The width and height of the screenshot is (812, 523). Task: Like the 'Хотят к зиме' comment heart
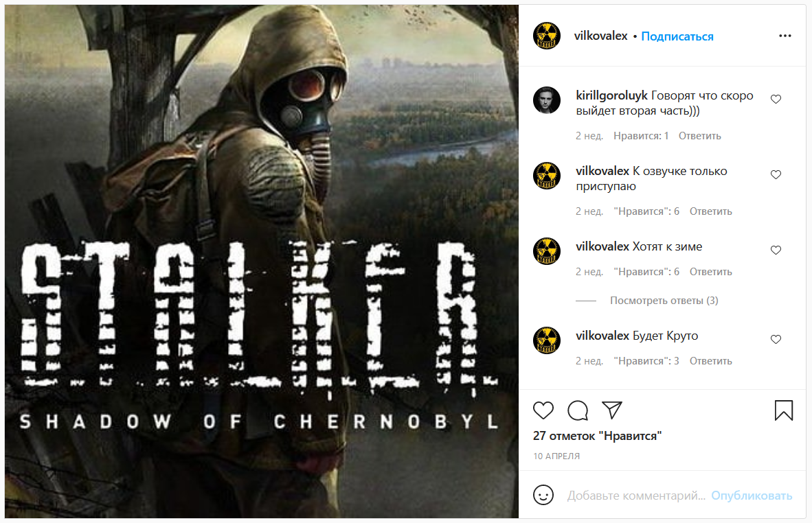[x=776, y=251]
